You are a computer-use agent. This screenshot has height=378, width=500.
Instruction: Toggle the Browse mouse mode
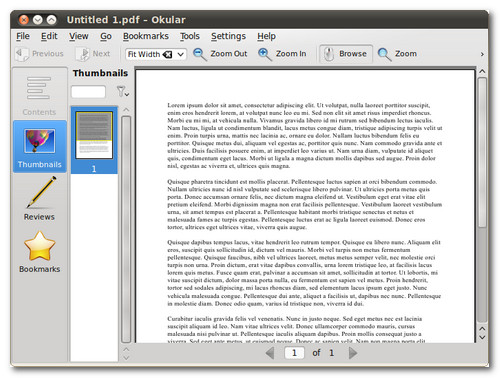[346, 54]
